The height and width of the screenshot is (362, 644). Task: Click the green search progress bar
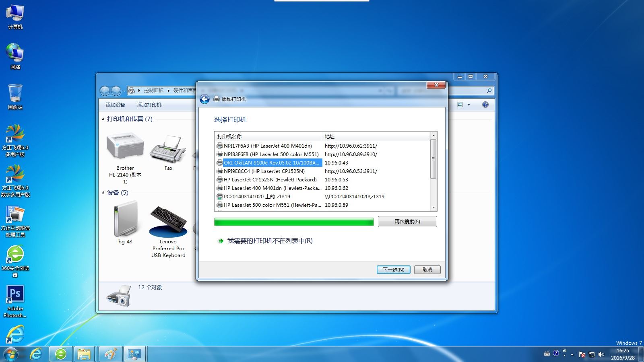(x=294, y=222)
